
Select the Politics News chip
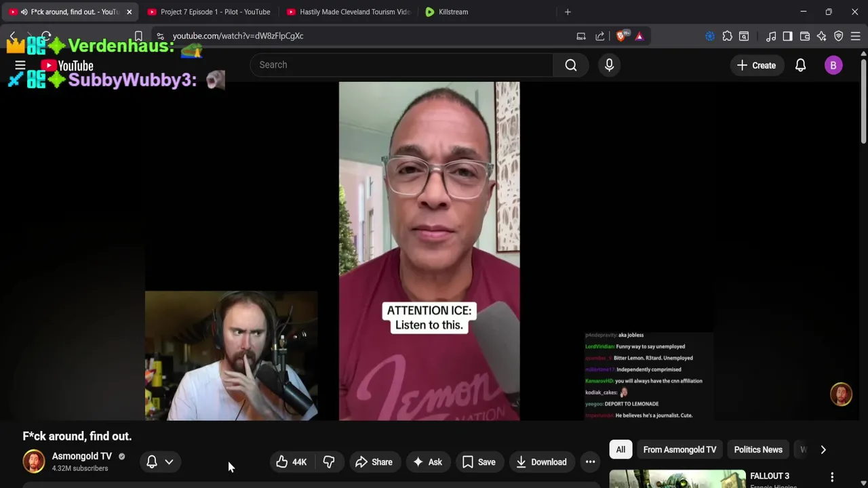pos(758,449)
